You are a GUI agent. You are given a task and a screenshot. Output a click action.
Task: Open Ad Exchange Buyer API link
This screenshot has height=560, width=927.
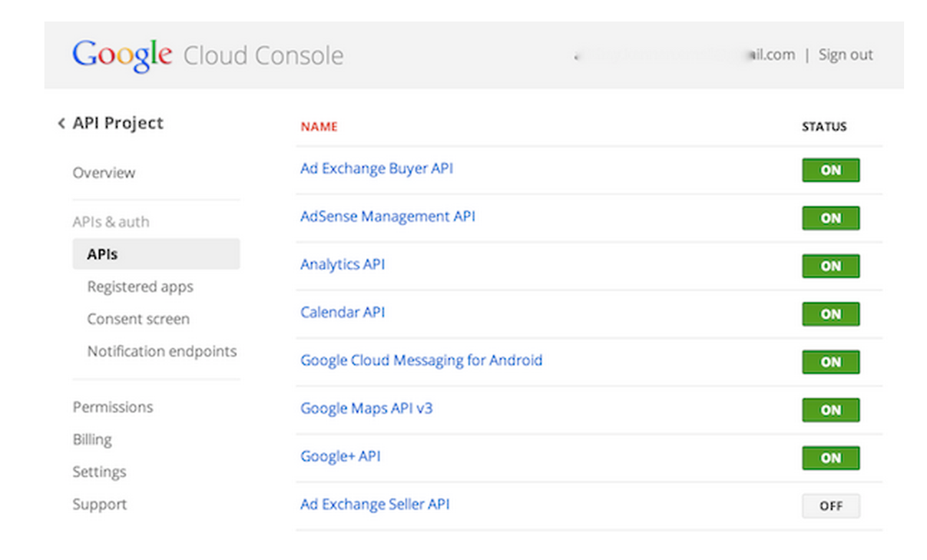click(377, 169)
